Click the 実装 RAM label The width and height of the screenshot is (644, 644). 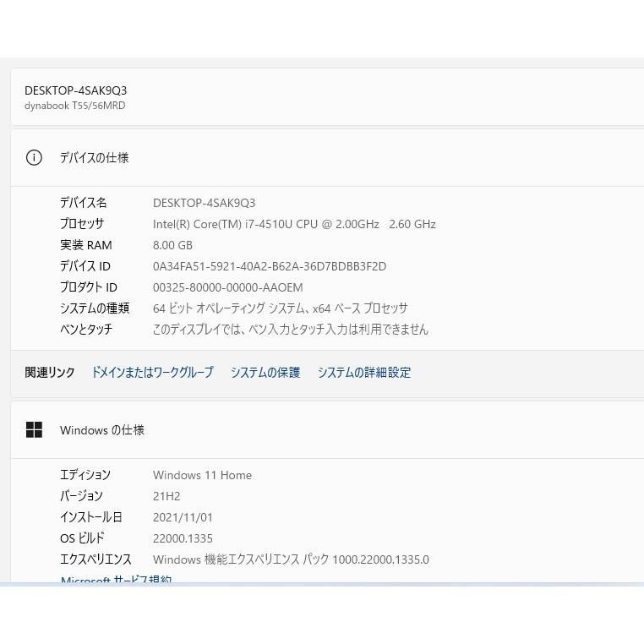tap(86, 245)
